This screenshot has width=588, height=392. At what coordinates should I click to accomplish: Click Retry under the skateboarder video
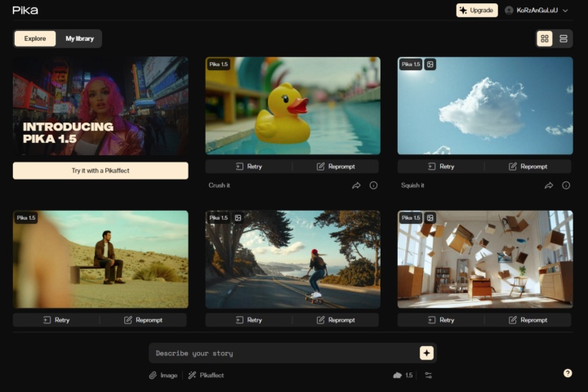point(249,320)
